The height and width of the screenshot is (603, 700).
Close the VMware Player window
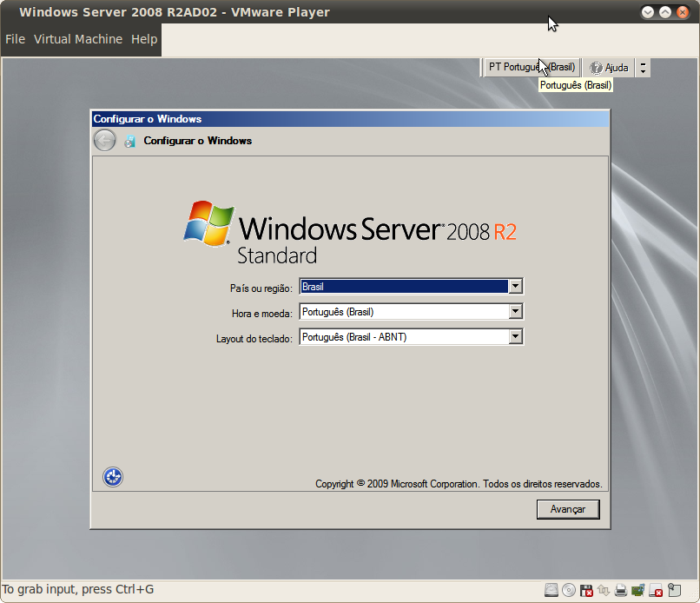pyautogui.click(x=683, y=12)
